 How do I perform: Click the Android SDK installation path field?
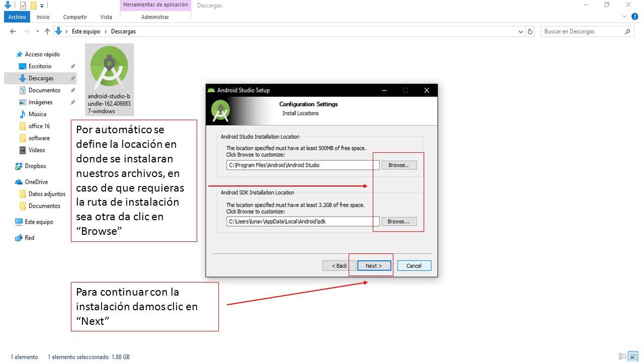point(303,221)
